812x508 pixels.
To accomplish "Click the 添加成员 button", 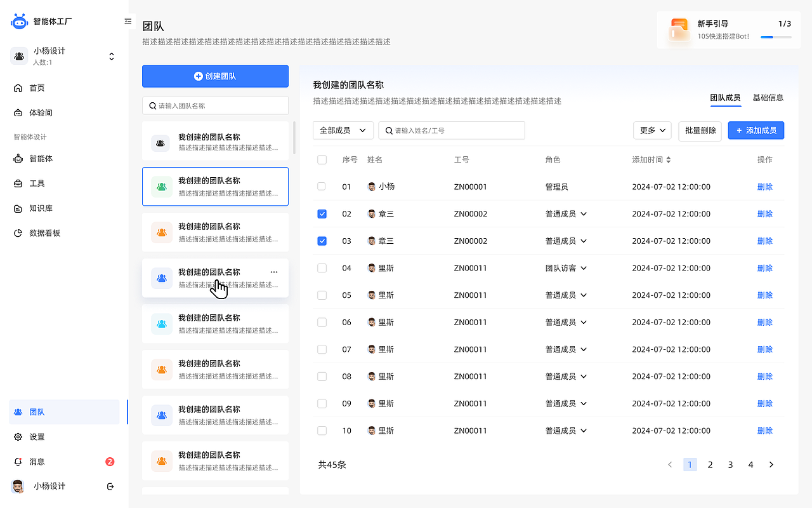I will tap(756, 130).
